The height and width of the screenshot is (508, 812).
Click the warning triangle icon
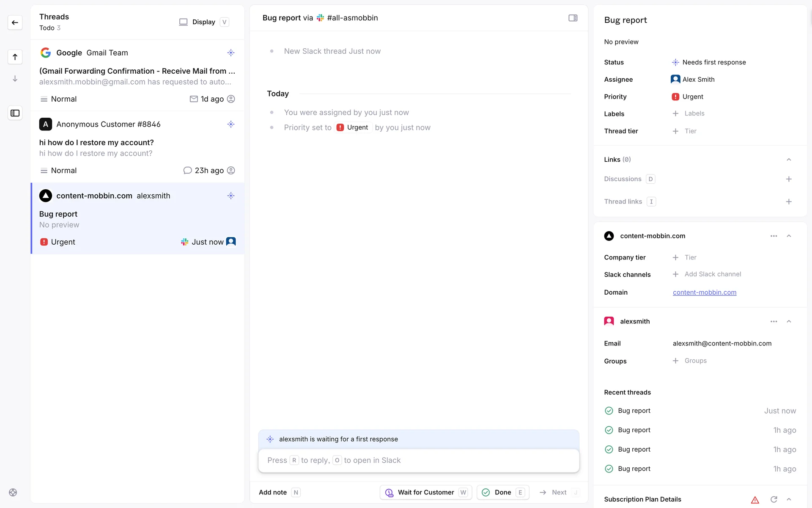pyautogui.click(x=755, y=500)
